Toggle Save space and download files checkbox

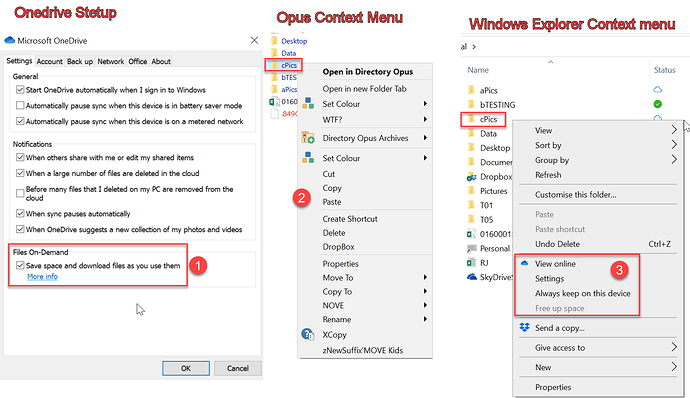coord(20,265)
